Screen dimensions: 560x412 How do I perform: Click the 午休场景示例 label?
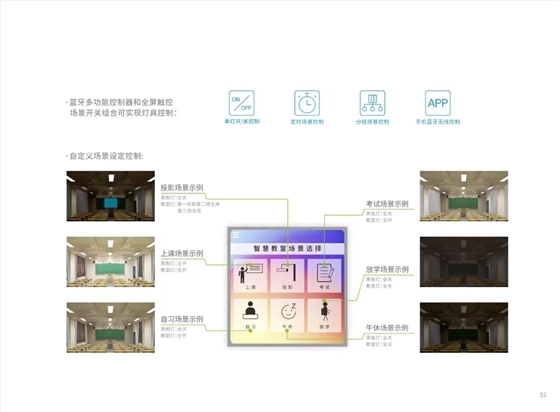387,328
